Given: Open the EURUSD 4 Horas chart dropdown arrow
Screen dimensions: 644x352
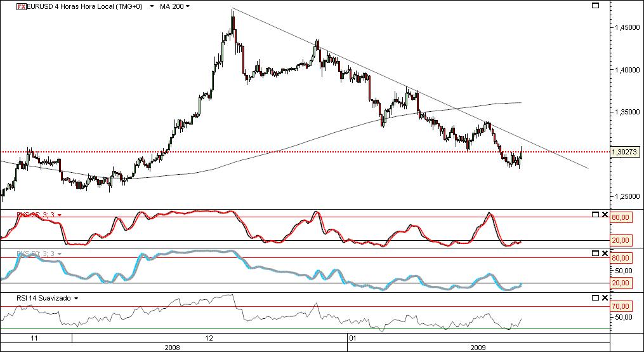Looking at the screenshot, I should (x=152, y=6).
